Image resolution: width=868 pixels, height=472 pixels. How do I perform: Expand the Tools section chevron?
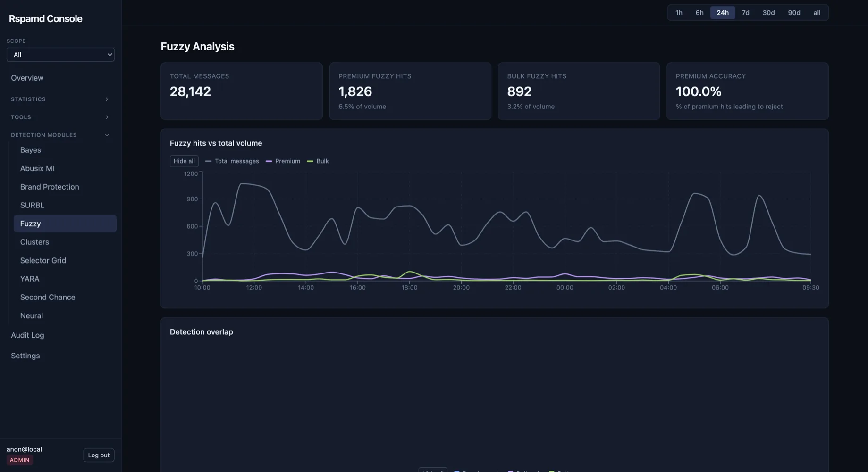click(107, 117)
